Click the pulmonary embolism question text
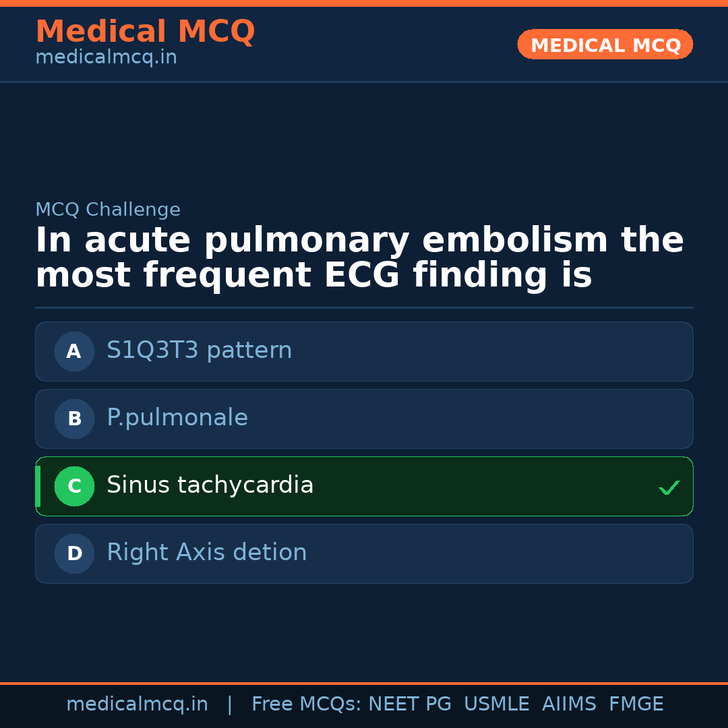This screenshot has height=728, width=728. pyautogui.click(x=359, y=258)
